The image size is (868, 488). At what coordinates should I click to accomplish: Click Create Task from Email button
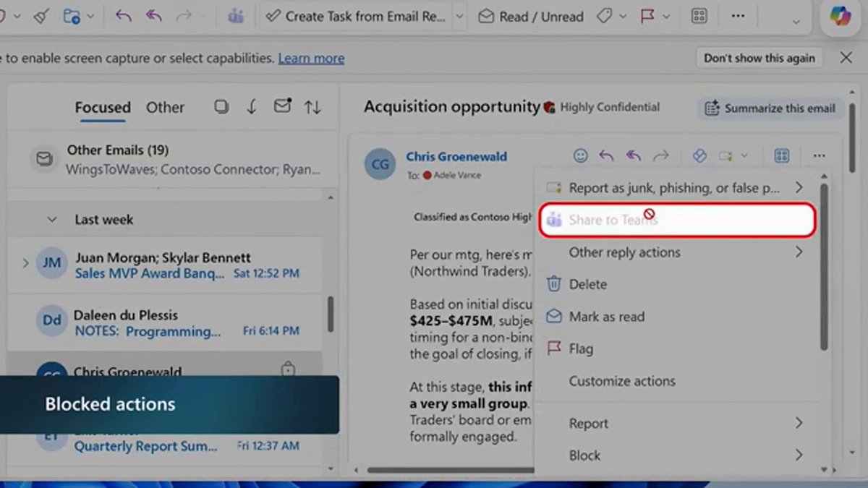point(356,16)
